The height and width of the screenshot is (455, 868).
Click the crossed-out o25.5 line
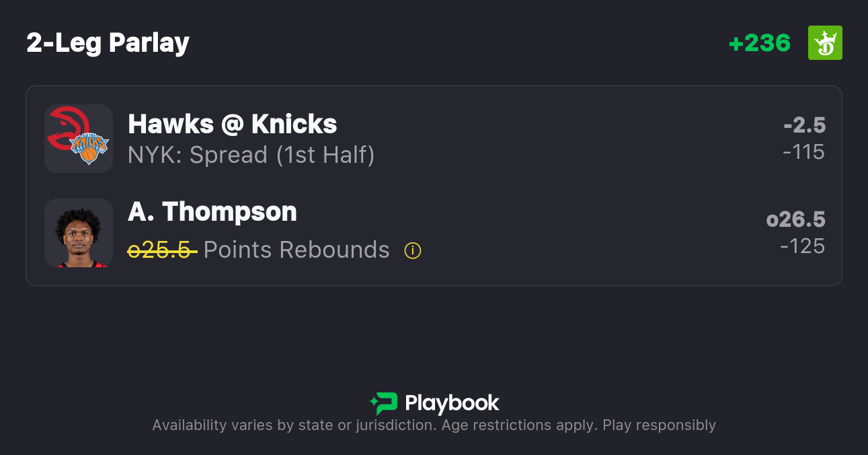[161, 250]
